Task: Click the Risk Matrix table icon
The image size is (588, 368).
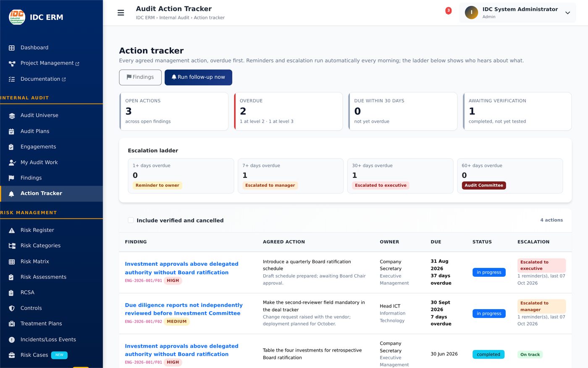Action: pyautogui.click(x=12, y=262)
